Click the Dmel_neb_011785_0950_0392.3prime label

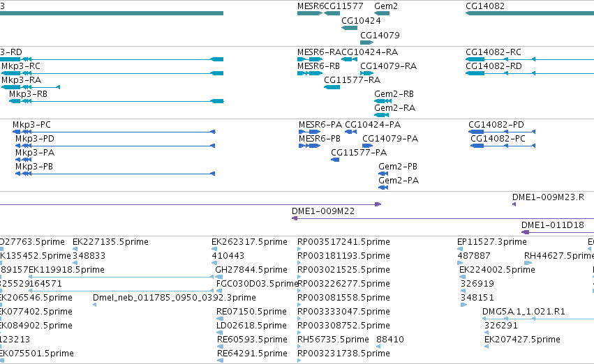coord(175,298)
